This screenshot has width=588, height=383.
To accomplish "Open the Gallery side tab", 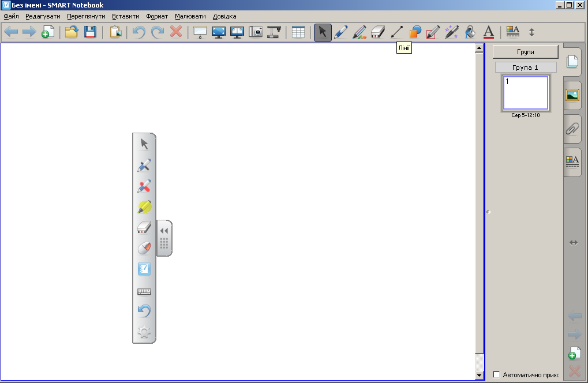I will [572, 95].
